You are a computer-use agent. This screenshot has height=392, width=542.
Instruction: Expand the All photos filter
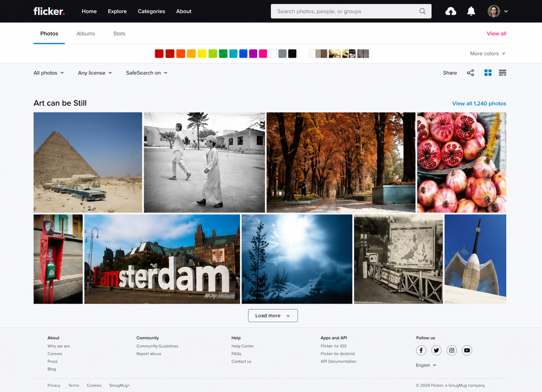[49, 73]
